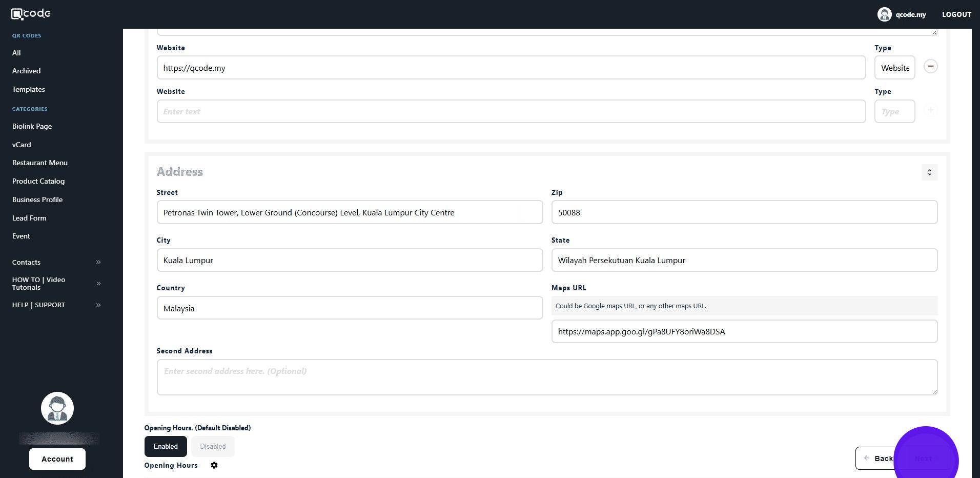Viewport: 980px width, 478px height.
Task: Click the Back button
Action: 877,459
